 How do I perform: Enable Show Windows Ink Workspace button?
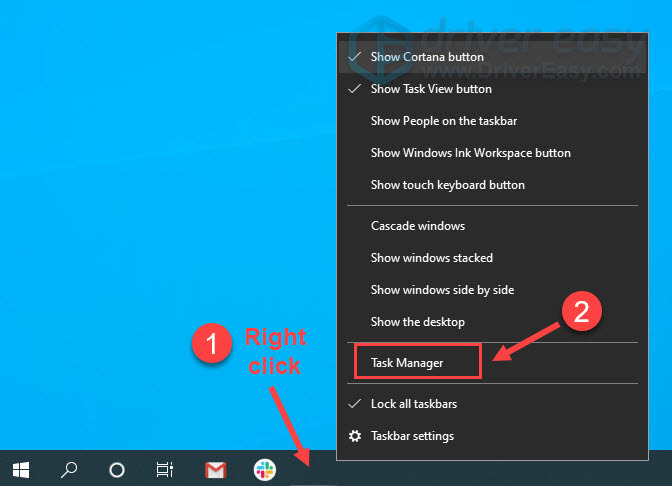pyautogui.click(x=470, y=153)
